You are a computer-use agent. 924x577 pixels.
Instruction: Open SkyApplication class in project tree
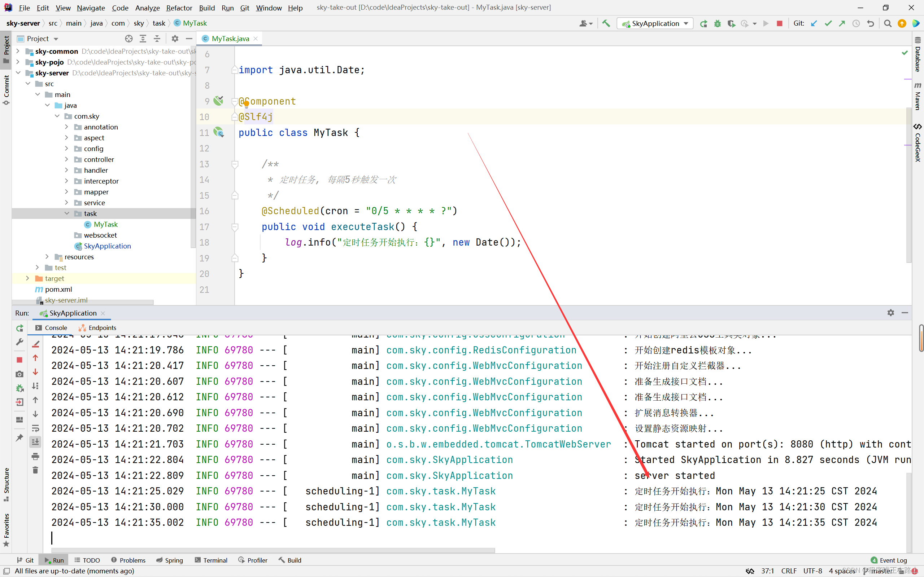(x=107, y=246)
